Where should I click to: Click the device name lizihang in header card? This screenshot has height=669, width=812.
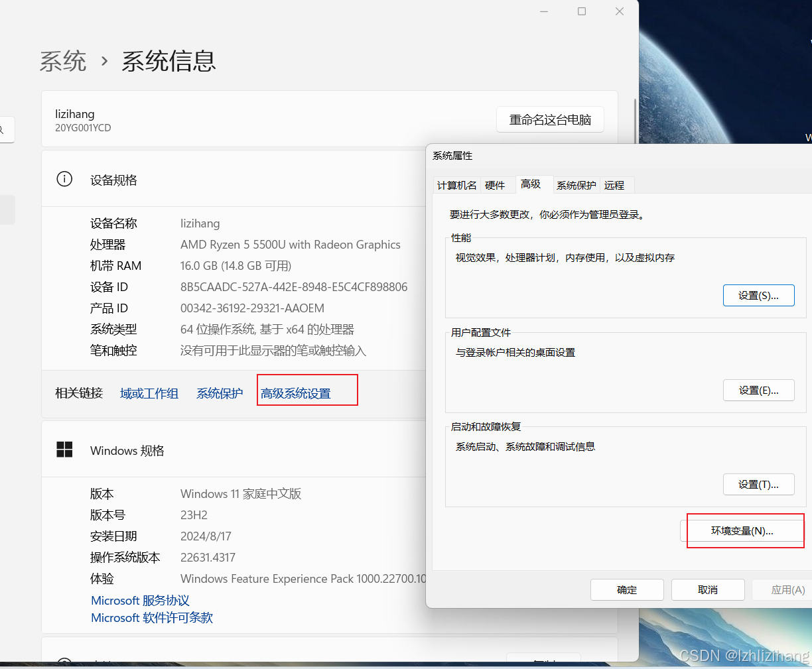75,114
